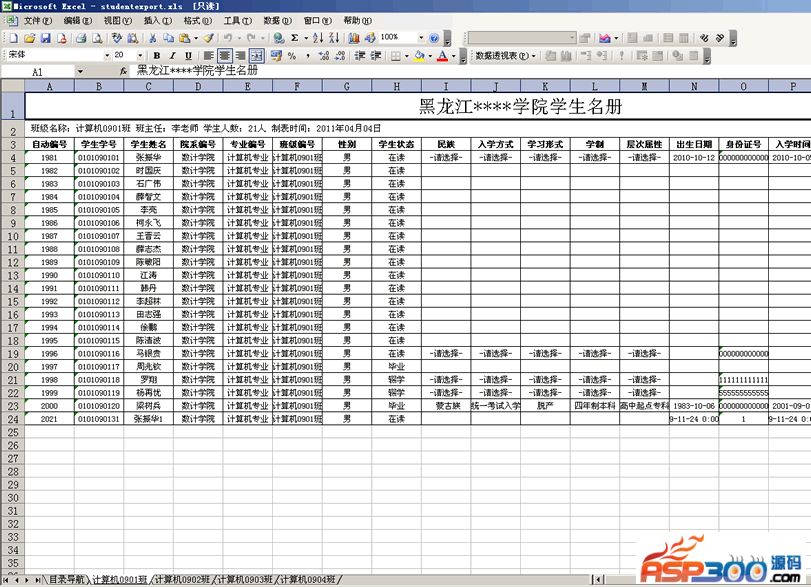Increase the cell indent
The height and width of the screenshot is (587, 811).
point(376,55)
